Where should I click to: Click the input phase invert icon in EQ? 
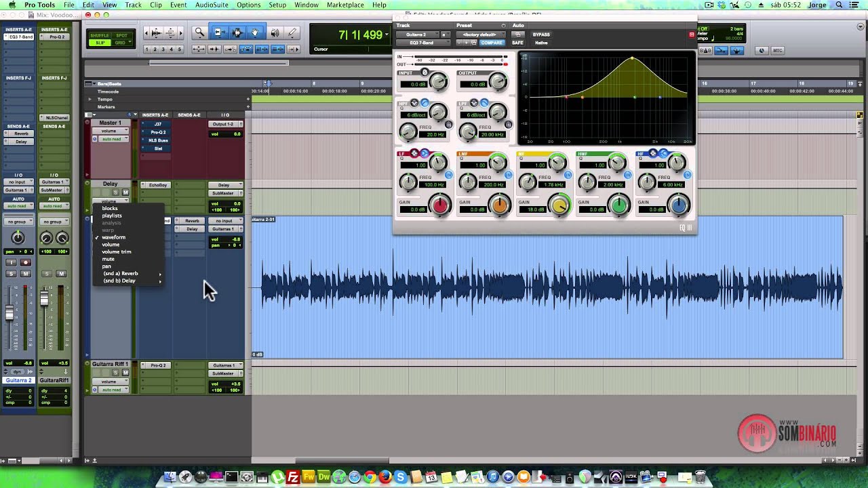click(425, 72)
